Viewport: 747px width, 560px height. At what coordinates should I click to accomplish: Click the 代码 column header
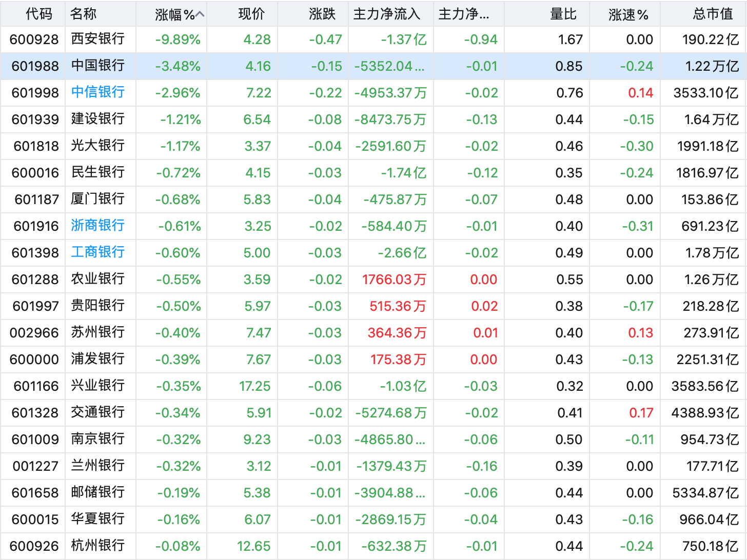click(39, 14)
